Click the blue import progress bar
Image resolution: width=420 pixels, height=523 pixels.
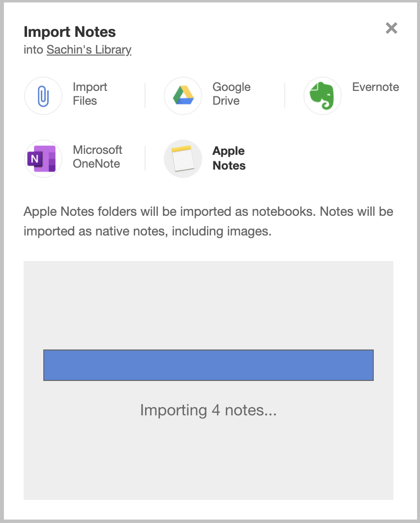click(x=209, y=365)
